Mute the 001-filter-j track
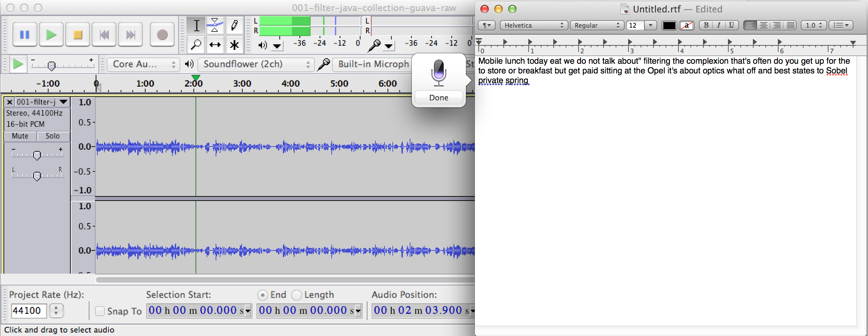 pos(20,136)
